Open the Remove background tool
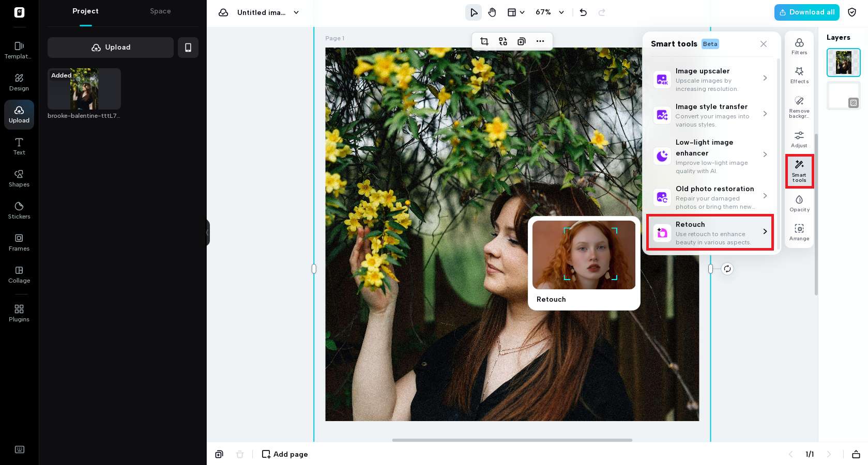 tap(799, 106)
